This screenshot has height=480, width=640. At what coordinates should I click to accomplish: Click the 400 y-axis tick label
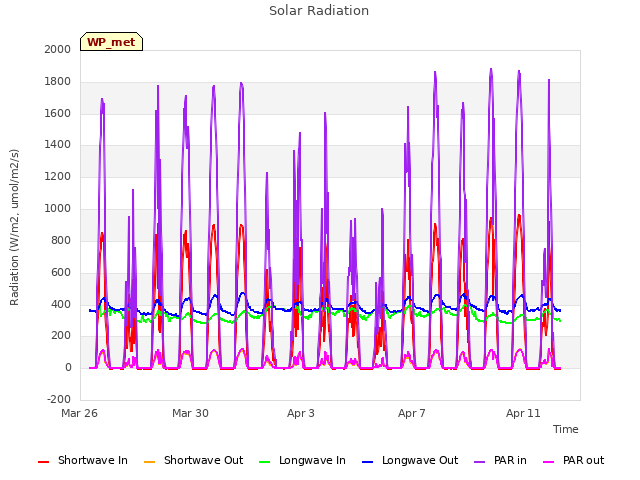(61, 304)
